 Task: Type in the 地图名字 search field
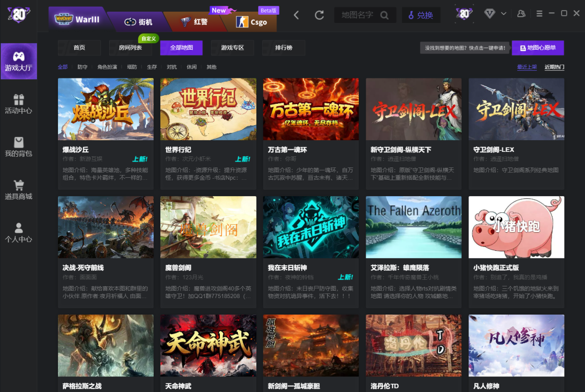[x=357, y=15]
